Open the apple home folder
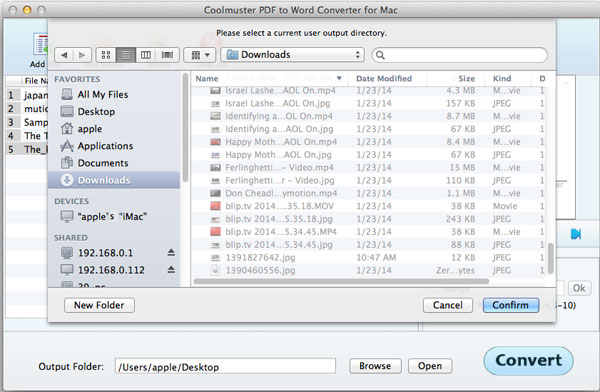This screenshot has height=392, width=600. tap(114, 129)
